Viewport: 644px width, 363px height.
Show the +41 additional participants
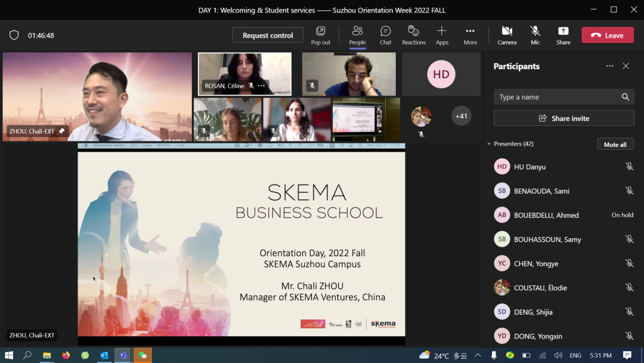point(461,116)
